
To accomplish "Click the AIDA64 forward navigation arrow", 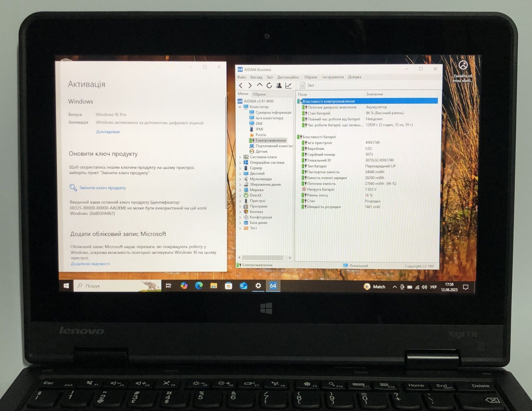I will click(x=250, y=86).
